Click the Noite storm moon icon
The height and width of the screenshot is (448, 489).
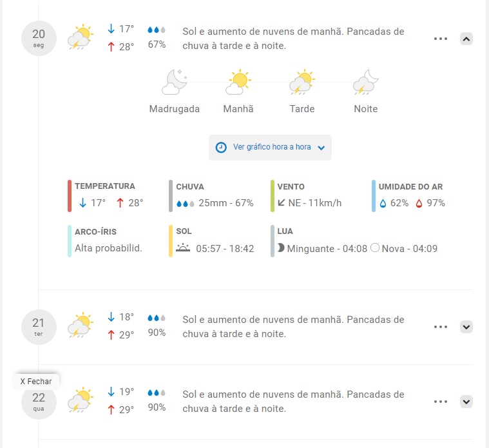pyautogui.click(x=366, y=82)
